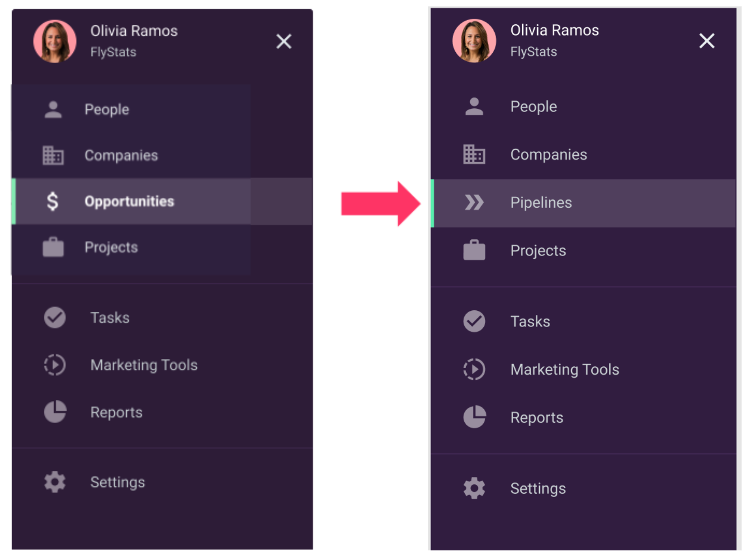Close the right navigation menu
This screenshot has width=751, height=560.
click(707, 41)
